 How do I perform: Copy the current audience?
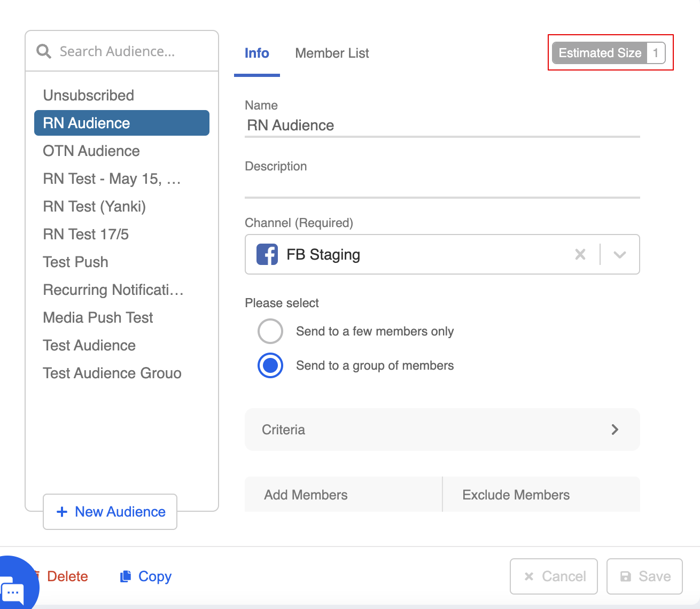click(146, 576)
